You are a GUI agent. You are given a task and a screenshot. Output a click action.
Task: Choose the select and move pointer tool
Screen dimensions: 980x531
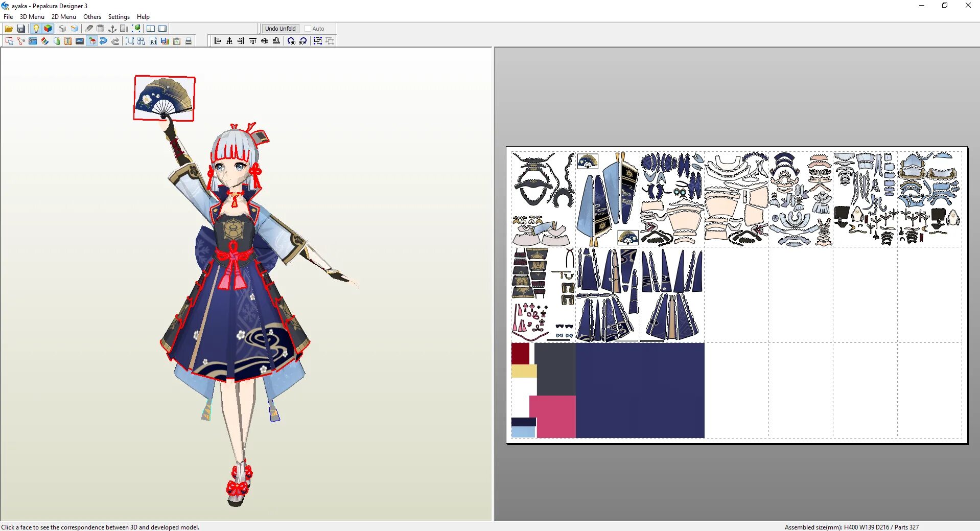[x=9, y=41]
